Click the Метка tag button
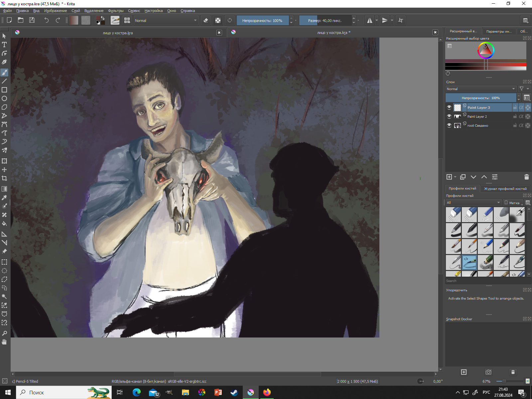The image size is (532, 399). 512,202
